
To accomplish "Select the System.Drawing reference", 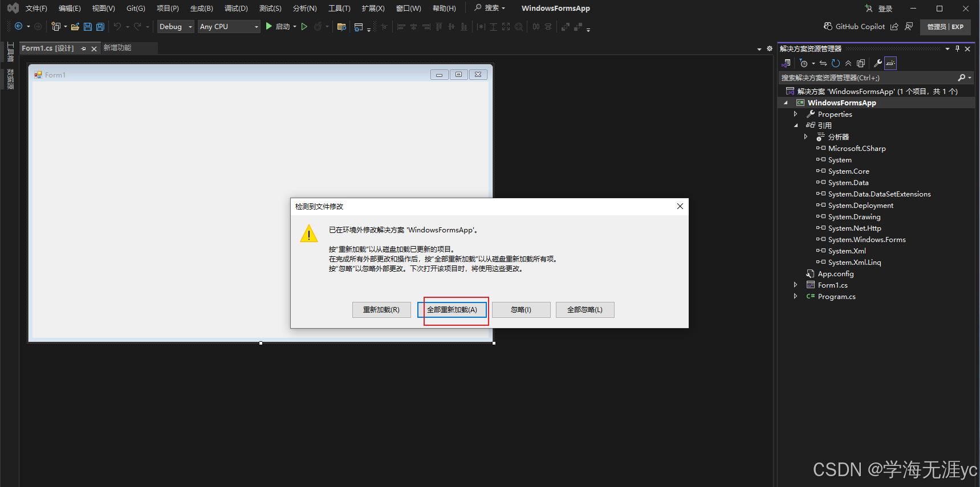I will pyautogui.click(x=854, y=217).
